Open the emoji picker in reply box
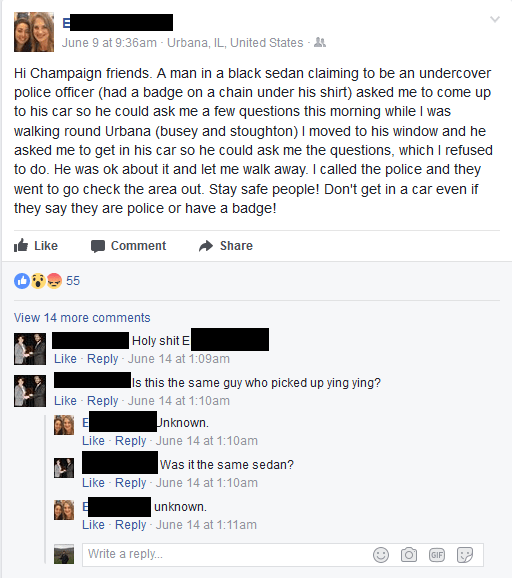Image resolution: width=512 pixels, height=578 pixels. (381, 555)
